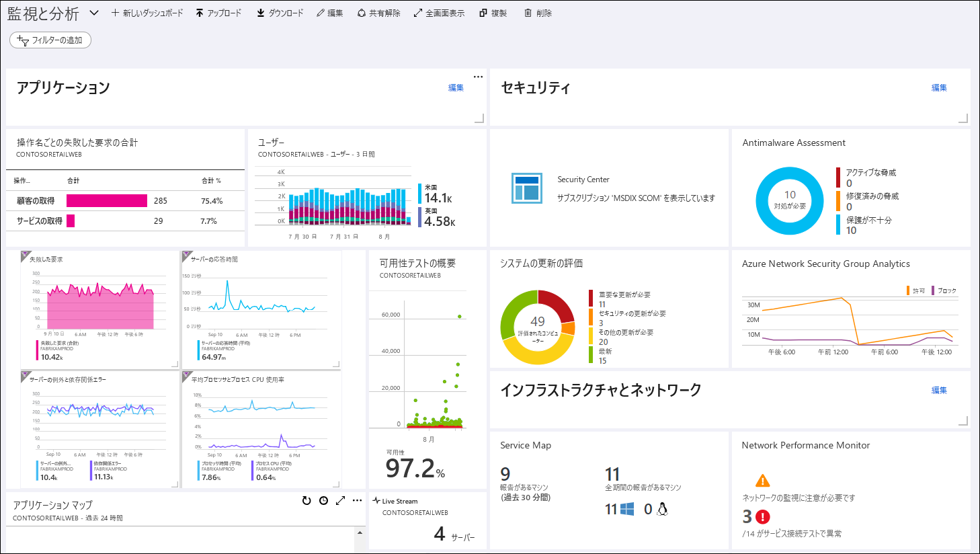Click その他の更新が必要 legend entry
This screenshot has width=980, height=554.
622,337
